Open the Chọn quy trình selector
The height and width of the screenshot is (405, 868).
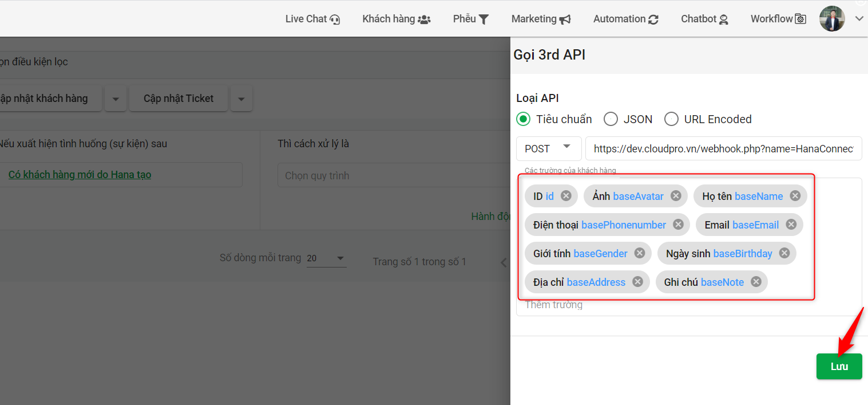pos(394,175)
